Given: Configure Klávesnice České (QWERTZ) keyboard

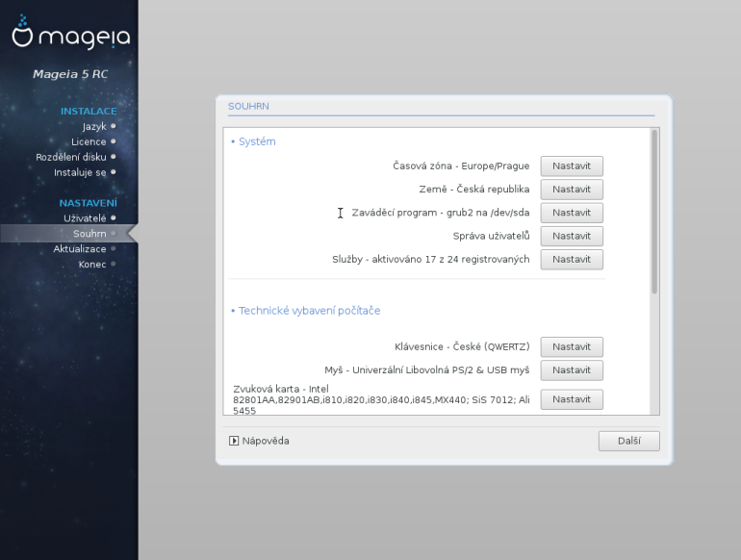Looking at the screenshot, I should click(x=572, y=346).
